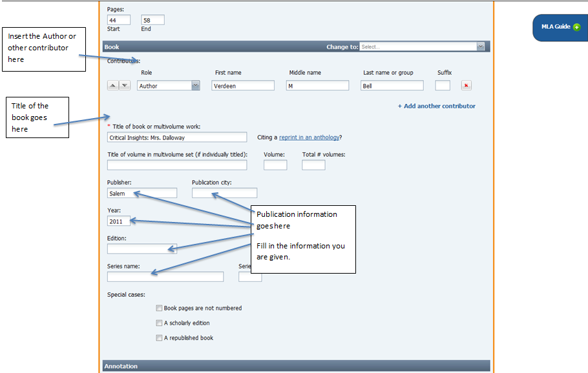Open the 'Change to' Select dropdown
Image resolution: width=588 pixels, height=373 pixels.
click(x=420, y=46)
